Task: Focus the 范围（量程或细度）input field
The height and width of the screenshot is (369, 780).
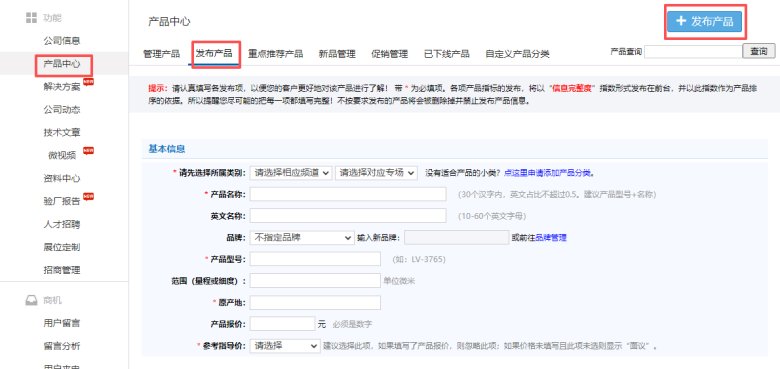Action: (315, 280)
